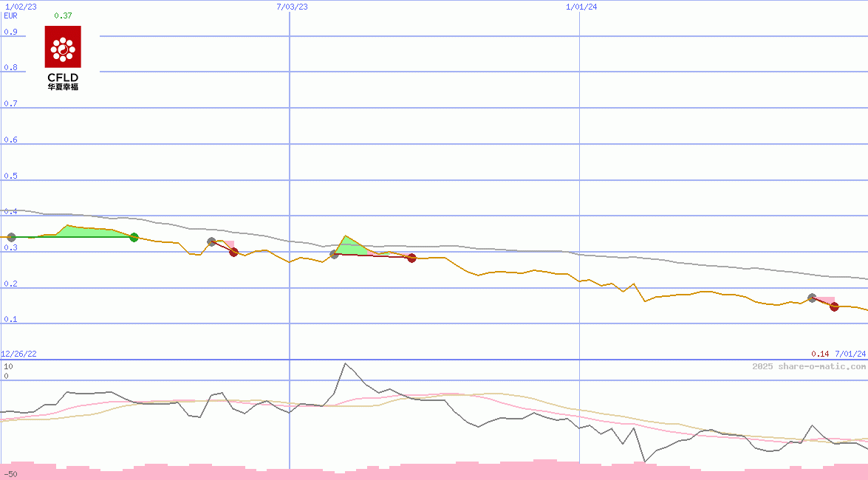Click the green 0.37 price value

(63, 16)
